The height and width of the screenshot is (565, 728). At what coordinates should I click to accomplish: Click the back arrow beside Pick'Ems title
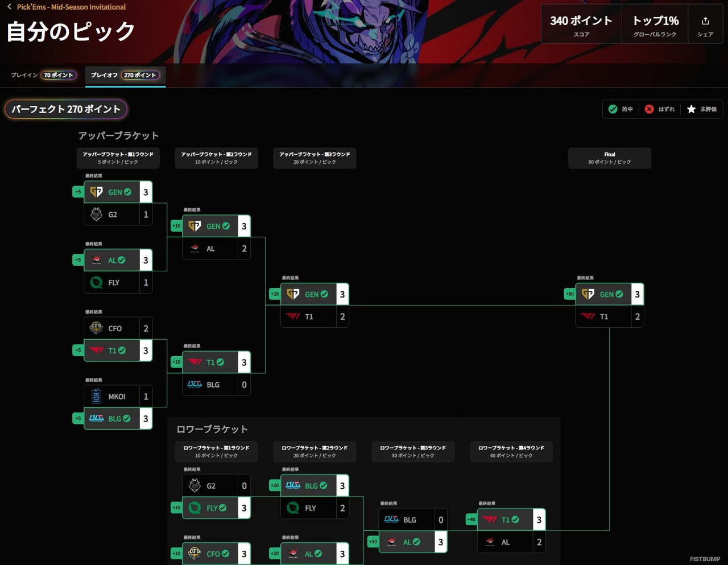pyautogui.click(x=9, y=7)
